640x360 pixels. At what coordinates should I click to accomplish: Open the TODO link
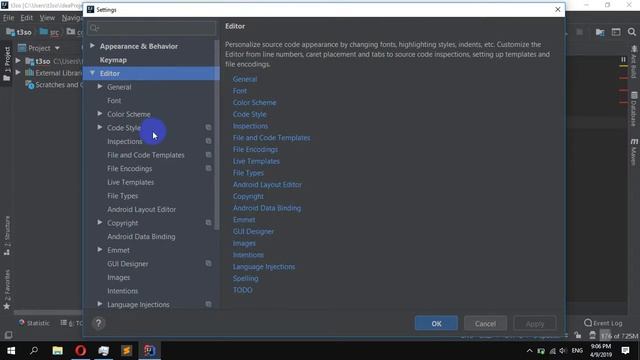click(x=242, y=290)
